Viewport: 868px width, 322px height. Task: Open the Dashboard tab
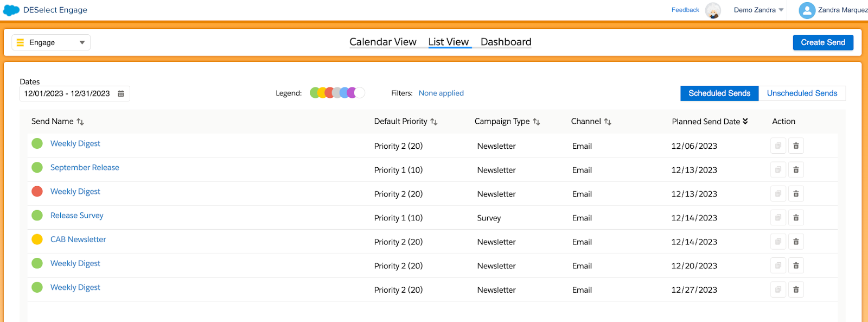[x=506, y=42]
